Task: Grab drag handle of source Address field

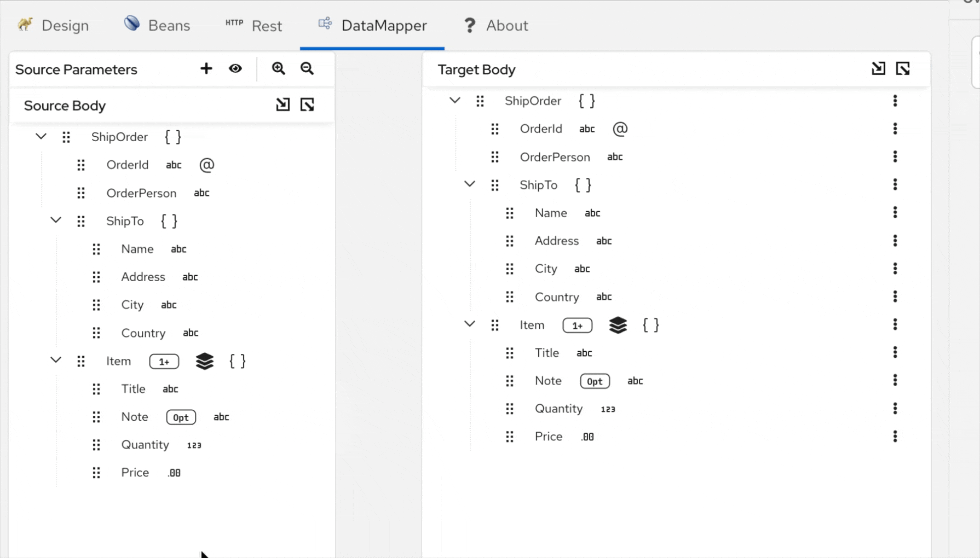Action: point(96,277)
